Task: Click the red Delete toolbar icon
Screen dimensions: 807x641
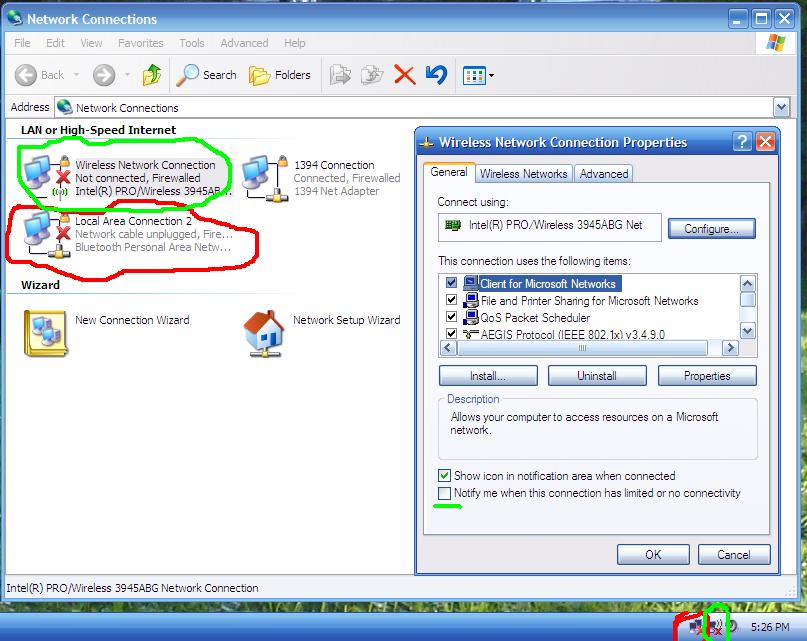Action: click(x=405, y=75)
